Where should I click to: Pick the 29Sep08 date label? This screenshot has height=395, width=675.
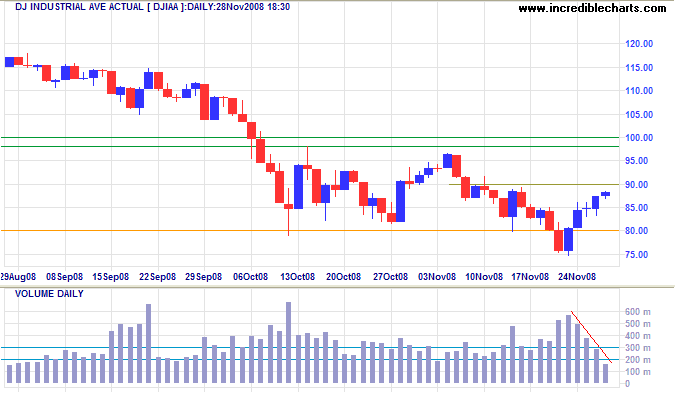point(204,277)
